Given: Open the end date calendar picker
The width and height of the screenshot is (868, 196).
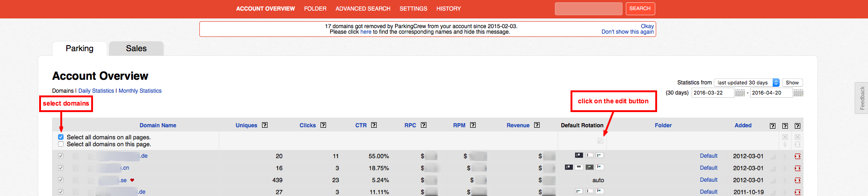Looking at the screenshot, I should click(798, 93).
